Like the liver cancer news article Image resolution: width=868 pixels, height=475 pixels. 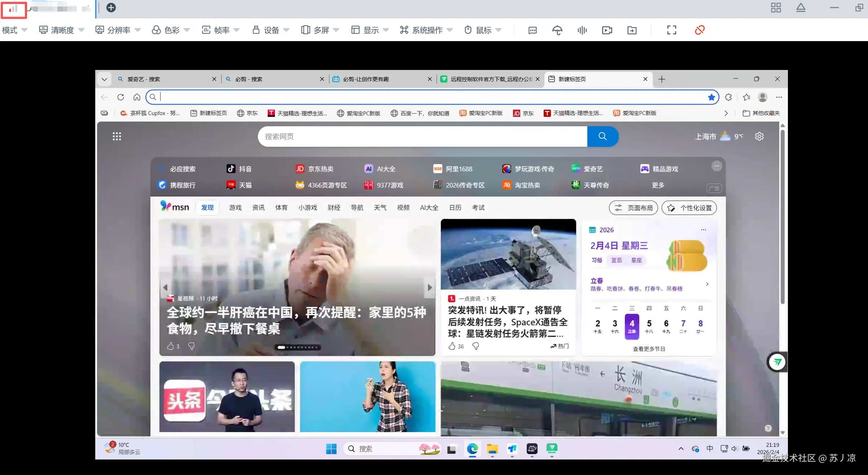tap(171, 346)
